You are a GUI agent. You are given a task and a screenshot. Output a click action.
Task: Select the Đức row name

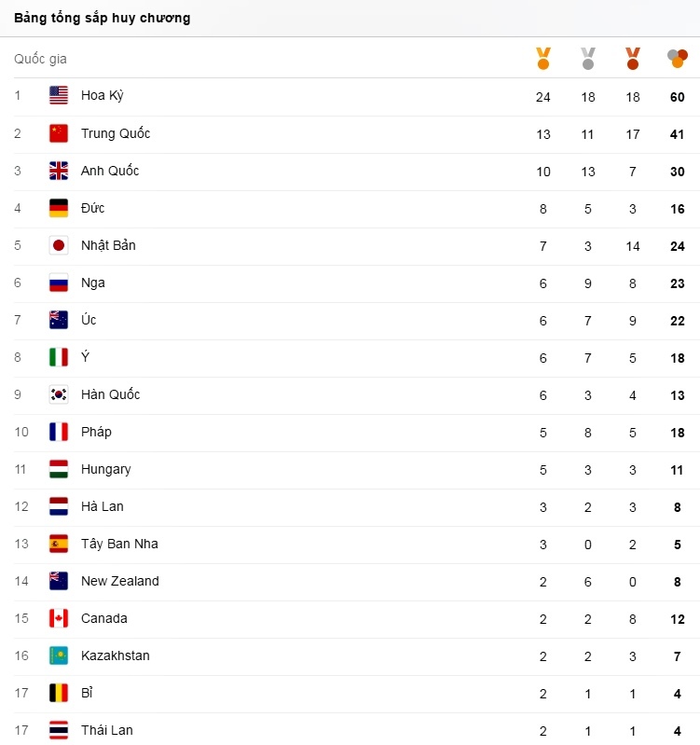click(93, 208)
